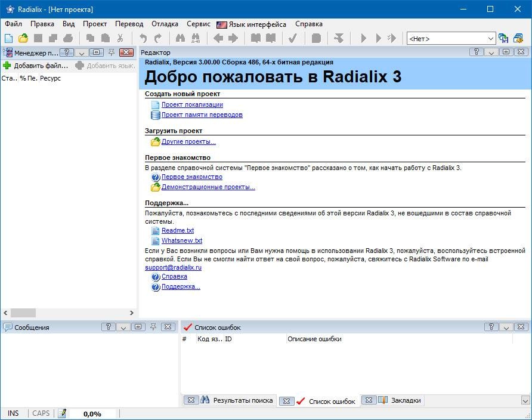Toggle pin on Сообщения panel
Viewport: 532px width, 420px height.
pyautogui.click(x=153, y=327)
